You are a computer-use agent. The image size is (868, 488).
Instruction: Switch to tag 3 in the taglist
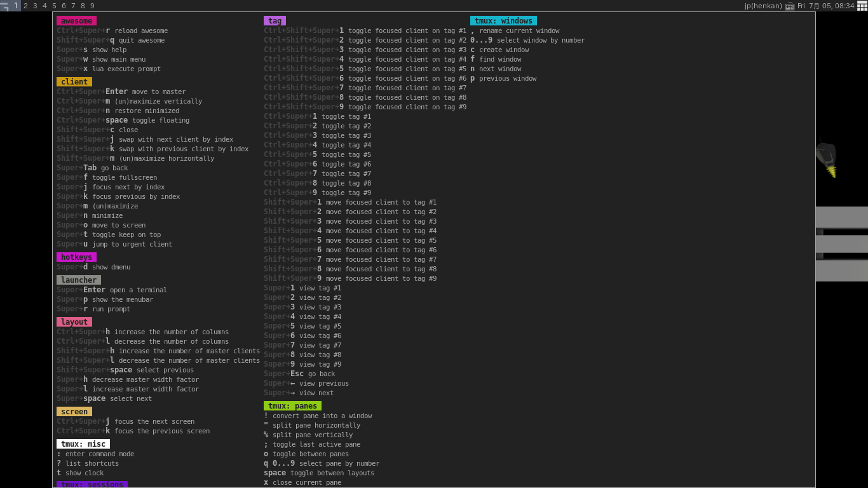[35, 6]
